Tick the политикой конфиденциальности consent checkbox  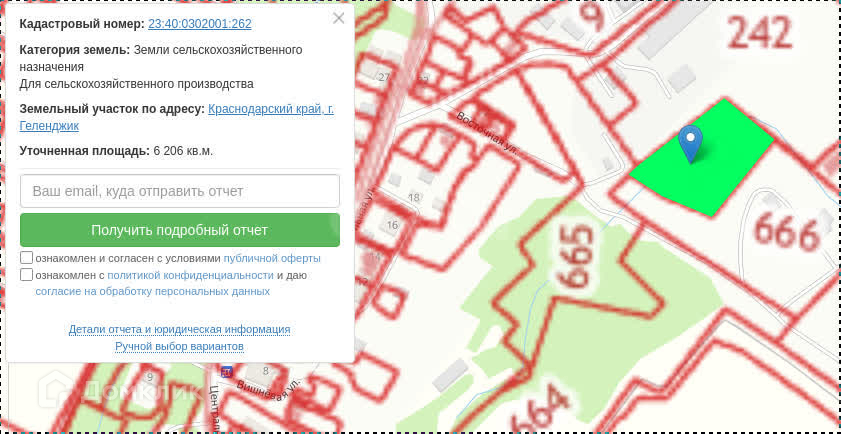coord(26,275)
